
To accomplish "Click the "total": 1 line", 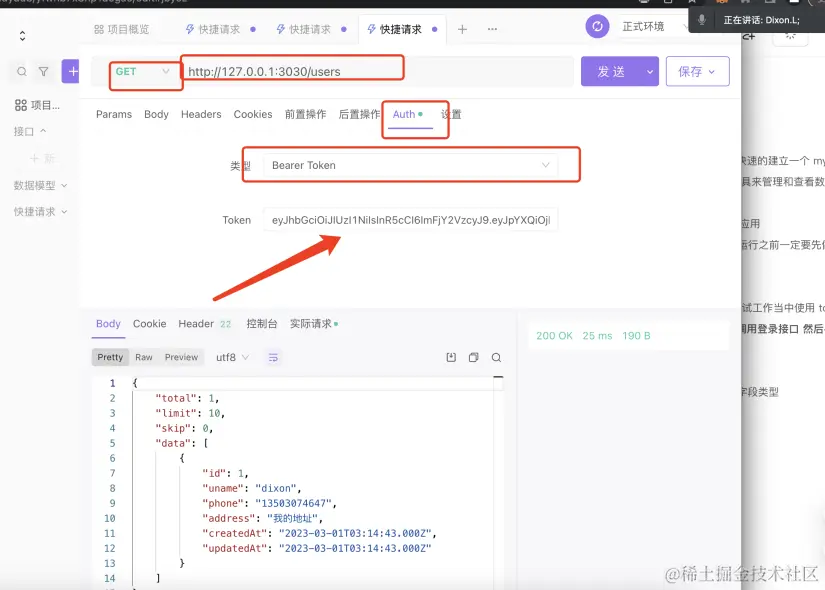I will click(187, 398).
